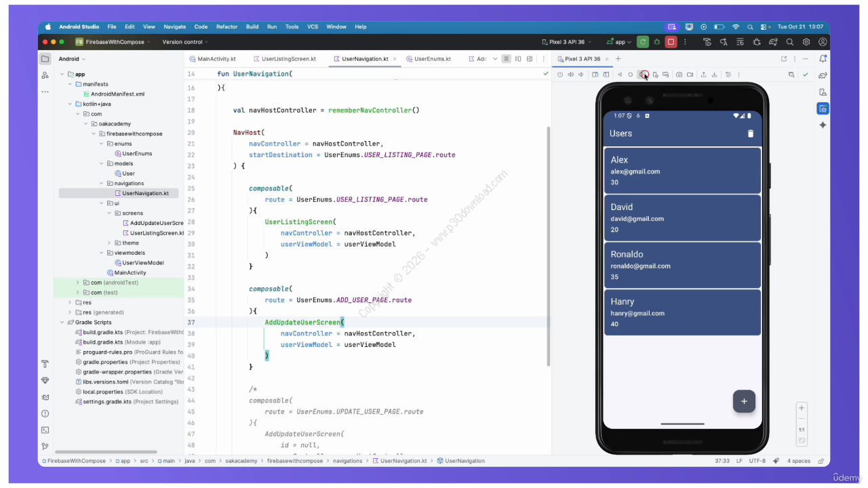The width and height of the screenshot is (868, 488).
Task: Open the Pixel 3 API 36 device dropdown
Action: 567,42
